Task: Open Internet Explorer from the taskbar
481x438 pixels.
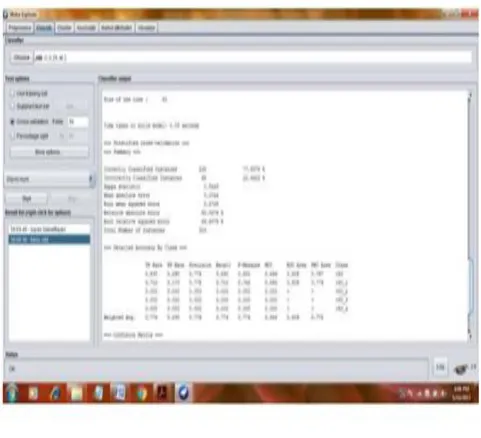Action: 55,393
